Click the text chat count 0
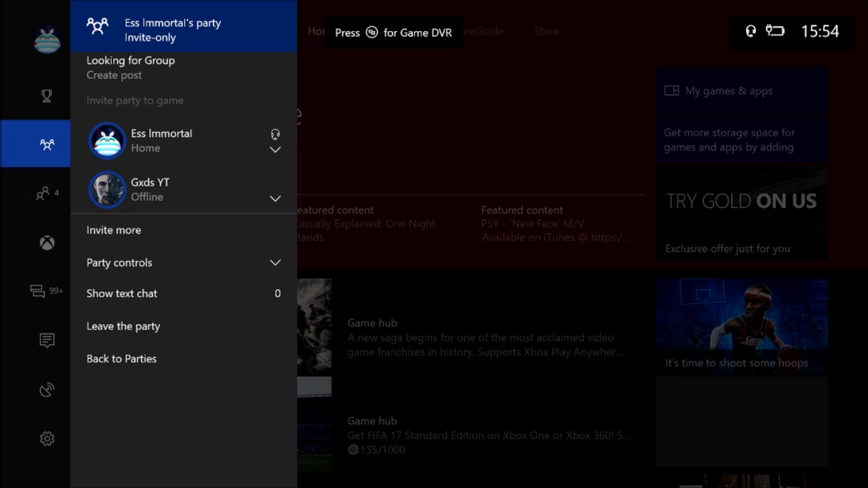 click(277, 293)
